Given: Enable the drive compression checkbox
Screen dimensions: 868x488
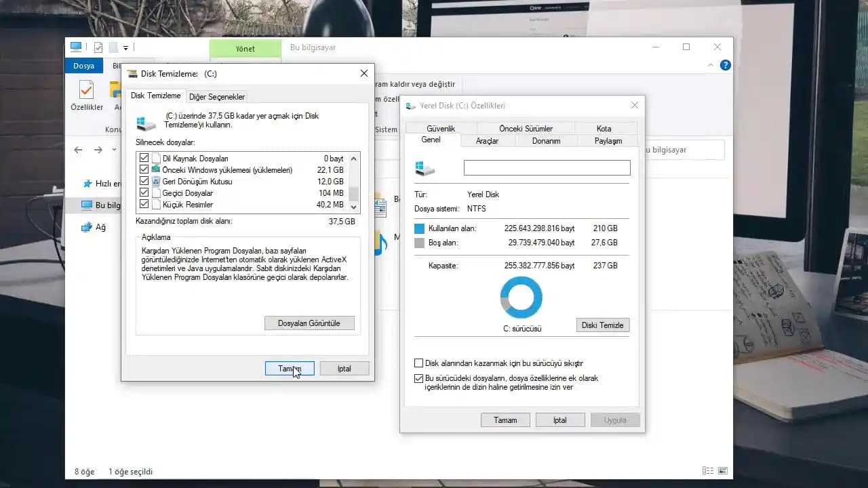Looking at the screenshot, I should [419, 362].
